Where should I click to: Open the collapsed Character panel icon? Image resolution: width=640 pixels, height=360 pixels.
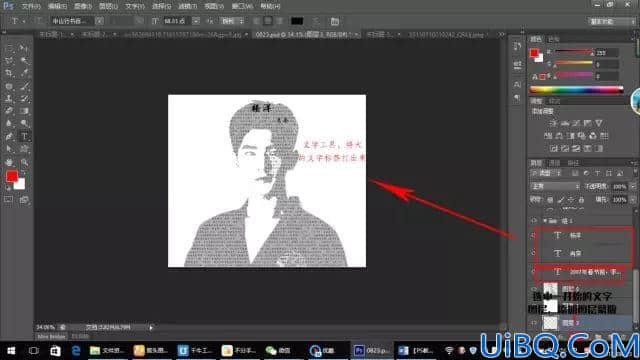pyautogui.click(x=518, y=84)
